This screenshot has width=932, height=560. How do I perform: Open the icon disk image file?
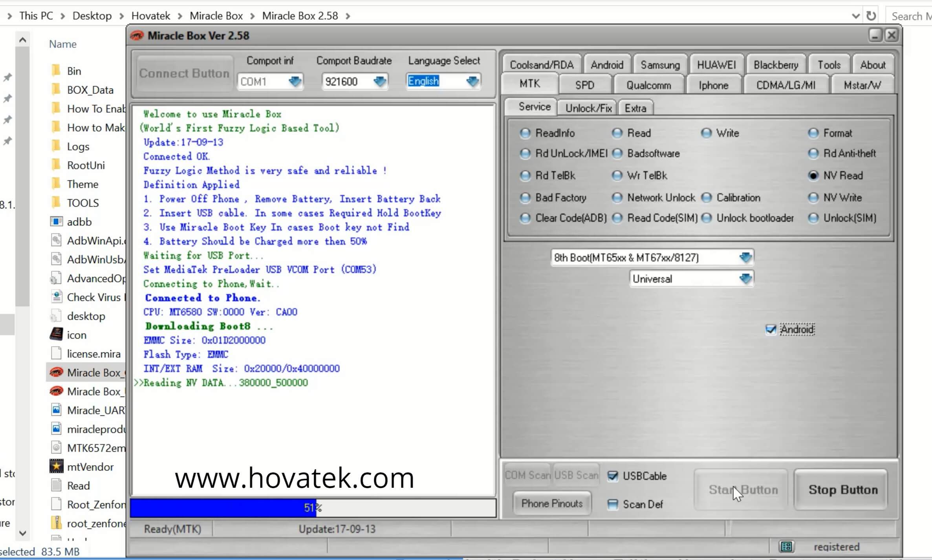tap(77, 335)
